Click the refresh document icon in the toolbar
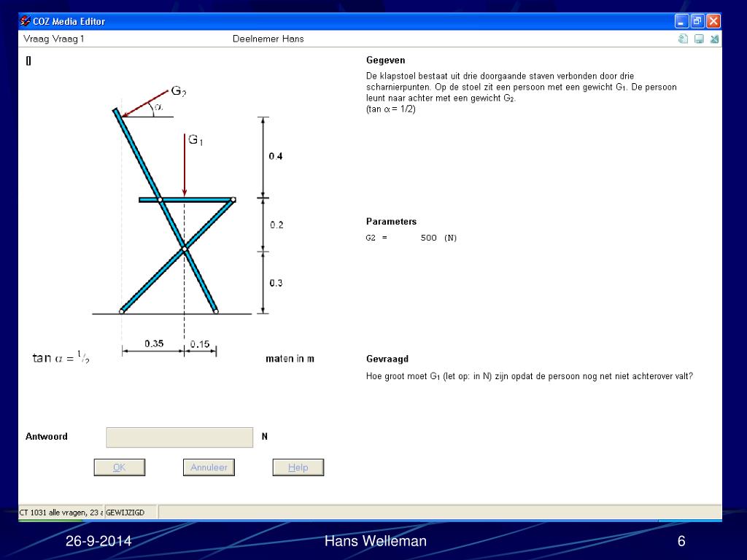 click(x=683, y=39)
